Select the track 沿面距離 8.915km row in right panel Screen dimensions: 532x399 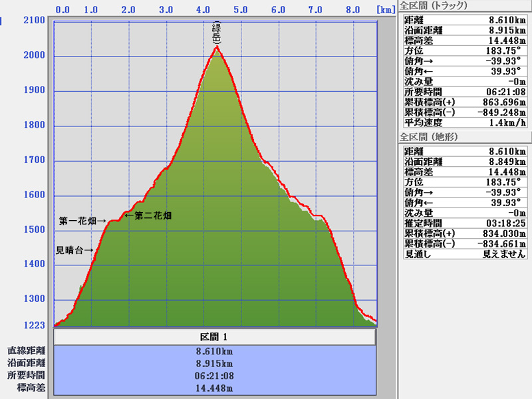pyautogui.click(x=464, y=29)
